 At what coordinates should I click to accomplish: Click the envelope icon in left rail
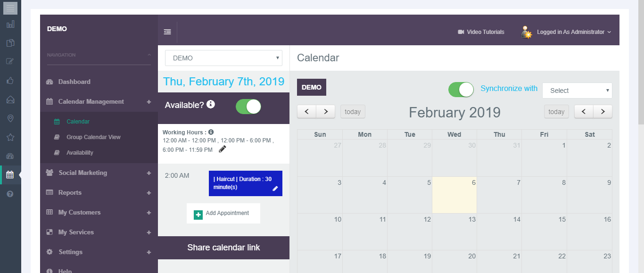(x=10, y=99)
